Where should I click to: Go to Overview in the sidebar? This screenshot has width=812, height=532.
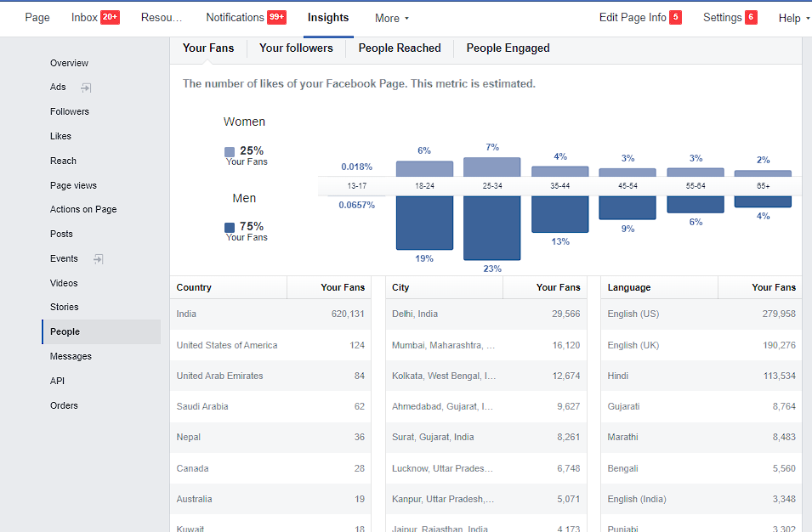click(x=69, y=63)
